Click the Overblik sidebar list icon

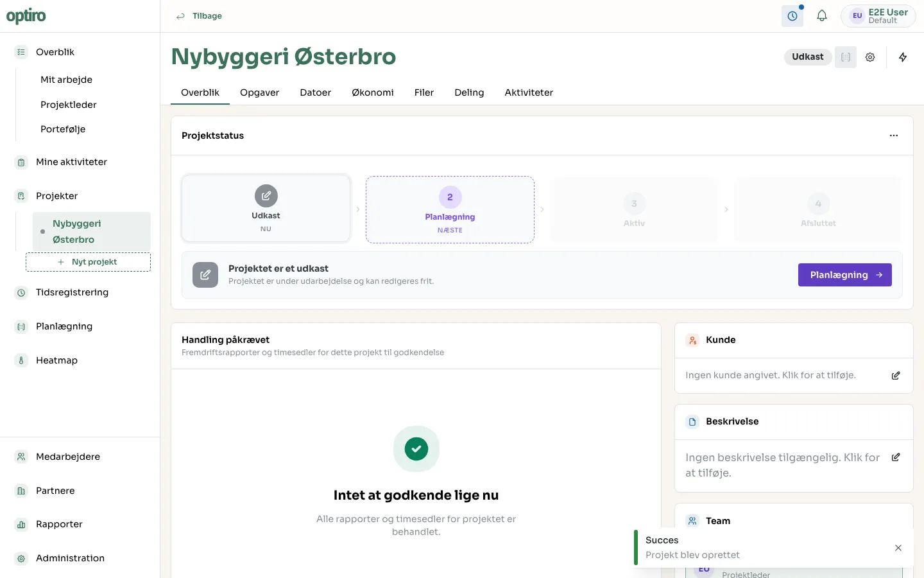(21, 52)
